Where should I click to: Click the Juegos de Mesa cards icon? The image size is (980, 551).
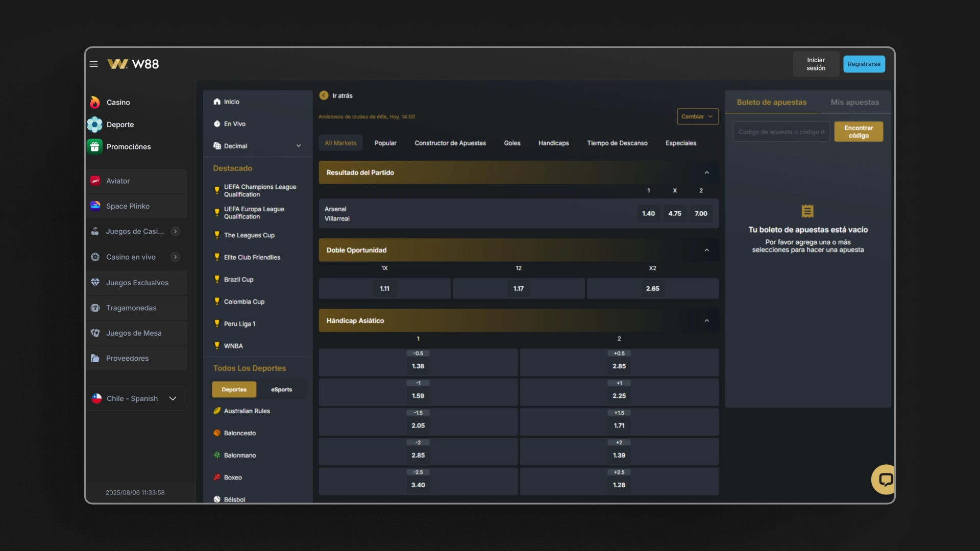[x=95, y=333]
